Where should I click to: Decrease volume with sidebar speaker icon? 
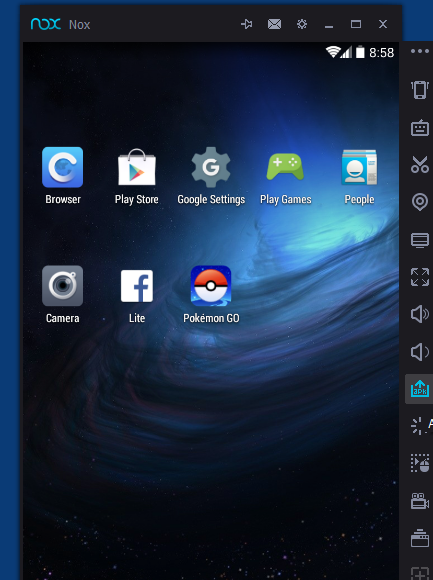(x=420, y=351)
